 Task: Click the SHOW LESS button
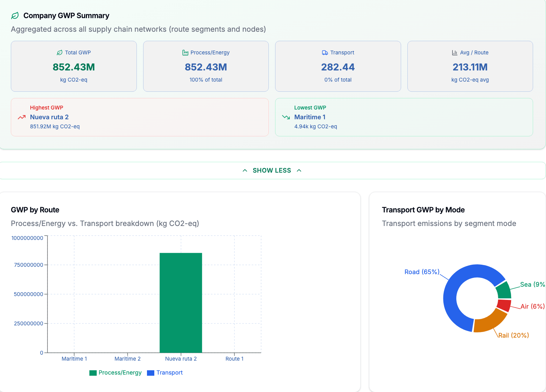point(272,171)
